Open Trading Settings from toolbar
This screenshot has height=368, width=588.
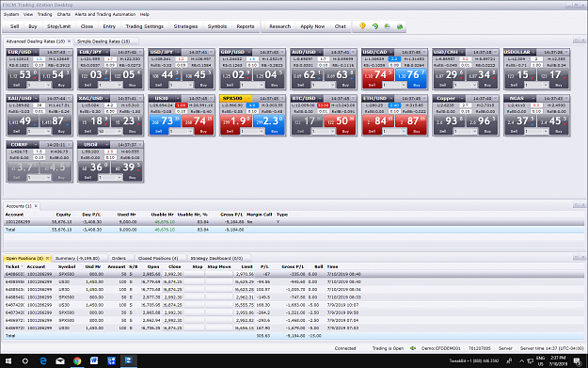(144, 26)
